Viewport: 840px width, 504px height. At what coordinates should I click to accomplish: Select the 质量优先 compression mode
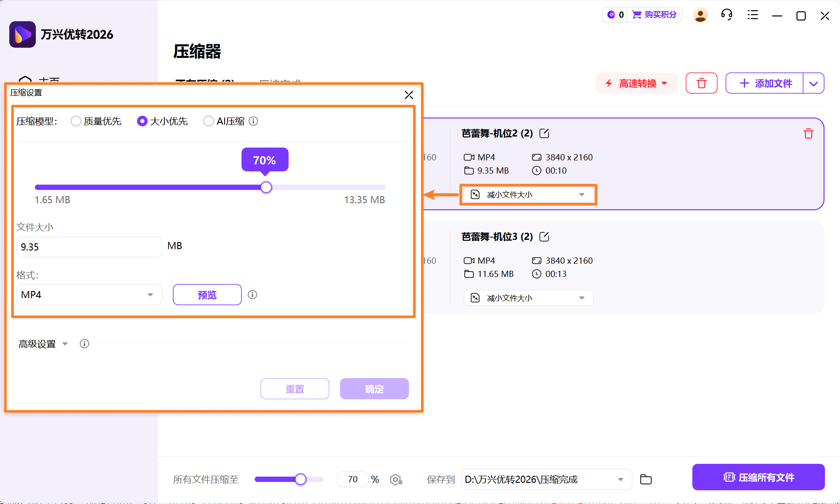[75, 121]
